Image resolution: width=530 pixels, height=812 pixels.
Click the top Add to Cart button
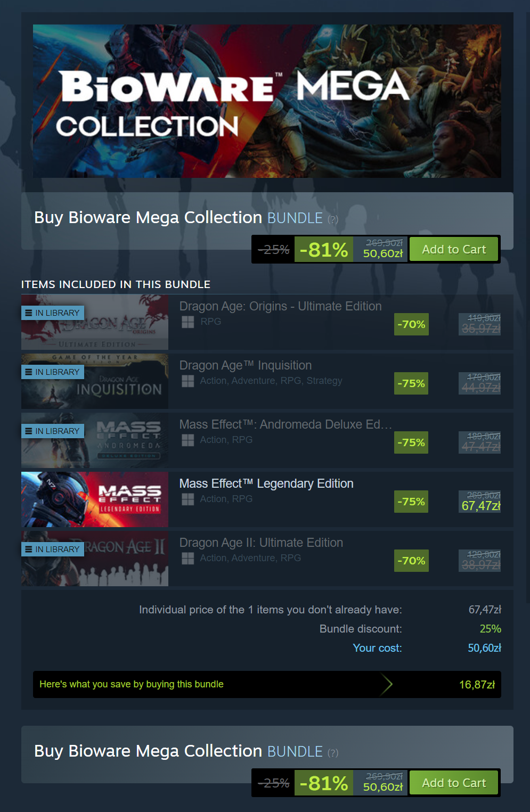[454, 249]
